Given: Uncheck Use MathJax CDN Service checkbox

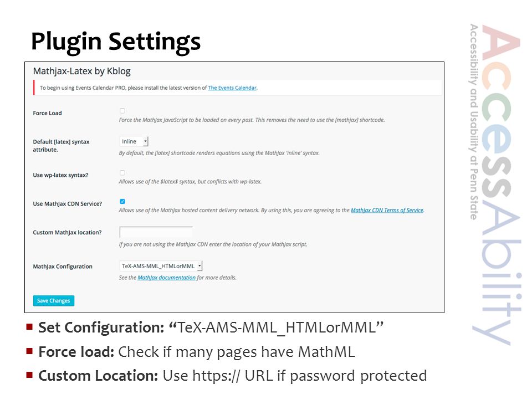Looking at the screenshot, I should click(x=122, y=202).
